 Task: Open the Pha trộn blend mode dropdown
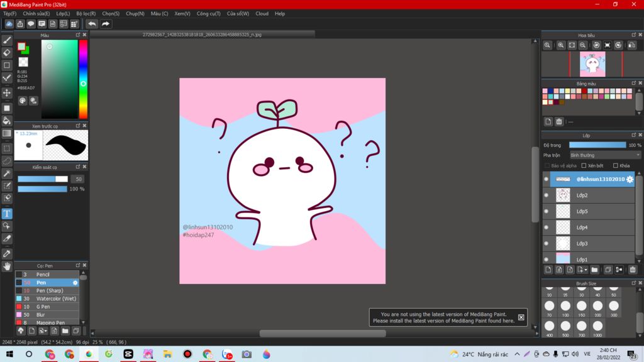pos(605,155)
